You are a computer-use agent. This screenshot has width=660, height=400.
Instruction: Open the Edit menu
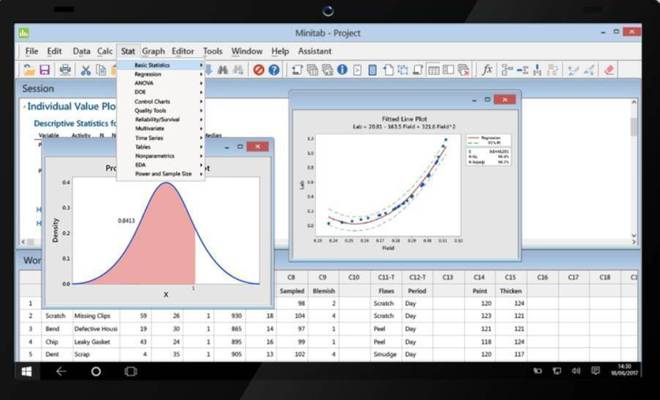(x=54, y=51)
